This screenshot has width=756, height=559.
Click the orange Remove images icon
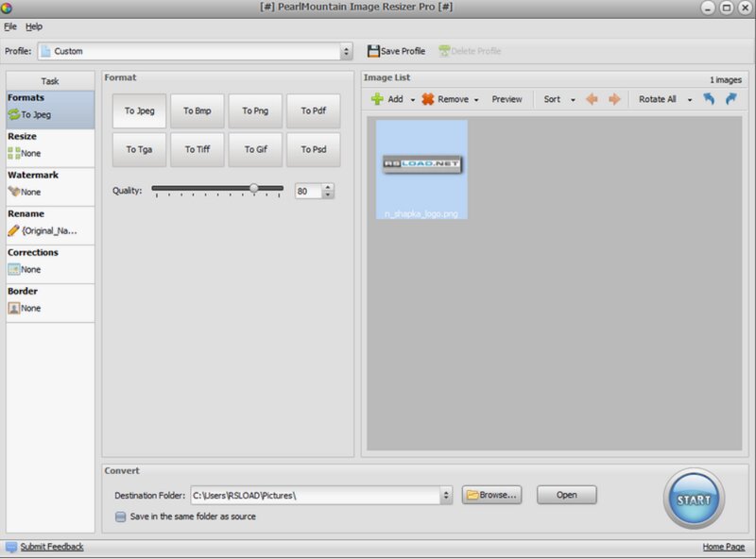point(428,99)
